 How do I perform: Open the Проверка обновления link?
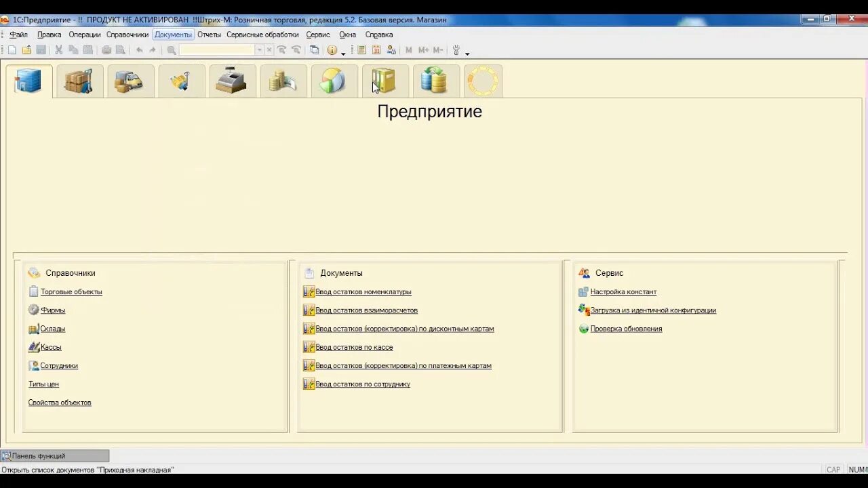[626, 329]
